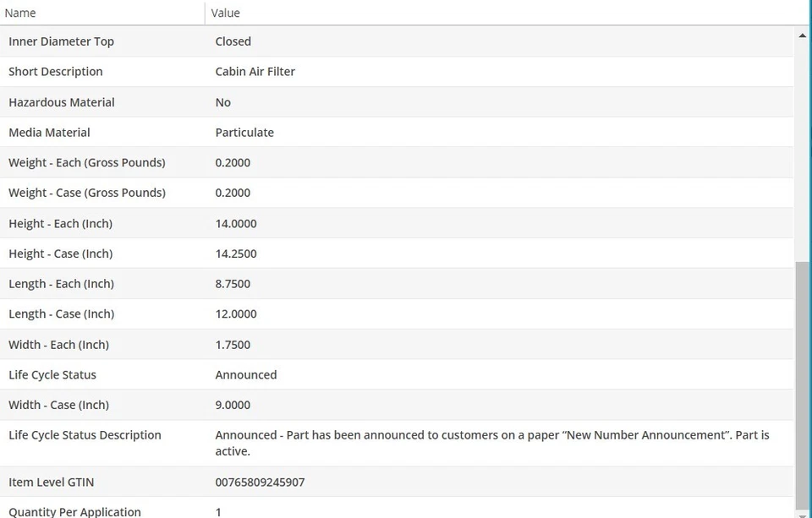Click the Announced life cycle status value
The height and width of the screenshot is (518, 812).
pyautogui.click(x=246, y=375)
